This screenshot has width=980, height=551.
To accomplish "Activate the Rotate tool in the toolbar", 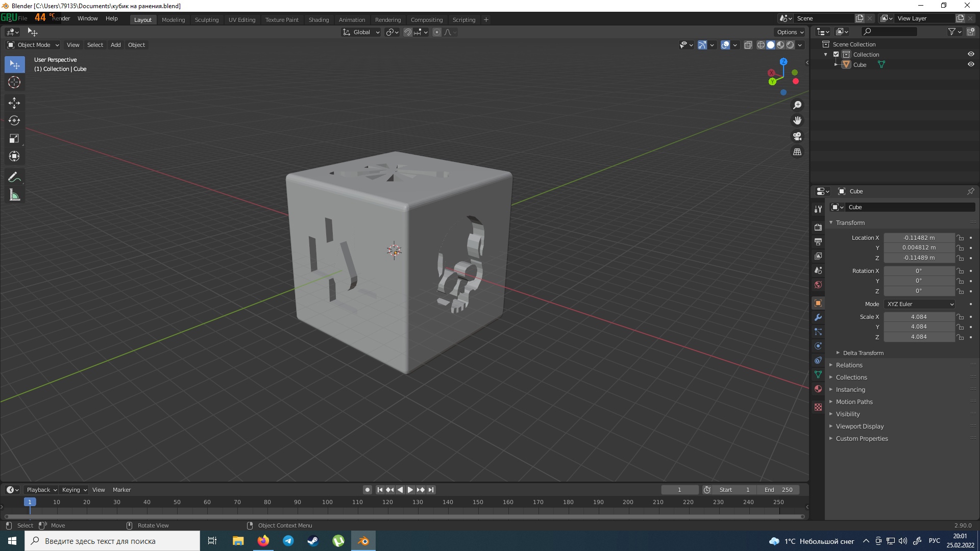I will [14, 121].
